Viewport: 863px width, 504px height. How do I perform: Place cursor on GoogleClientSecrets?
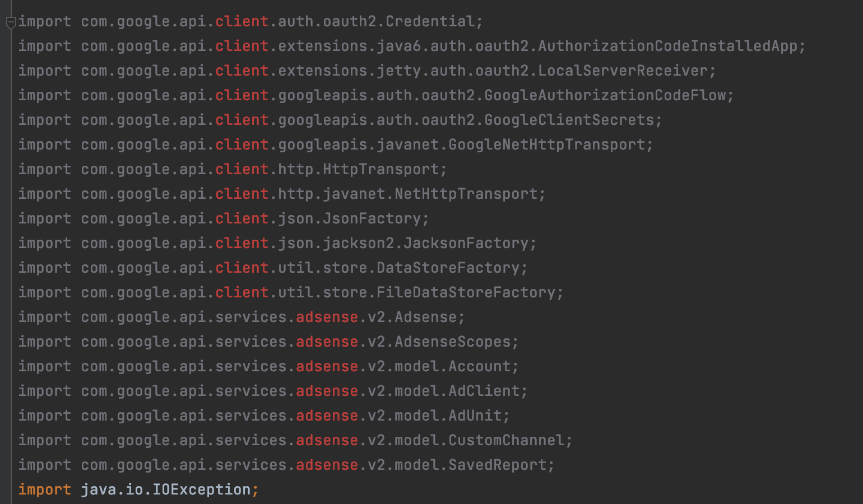(569, 120)
